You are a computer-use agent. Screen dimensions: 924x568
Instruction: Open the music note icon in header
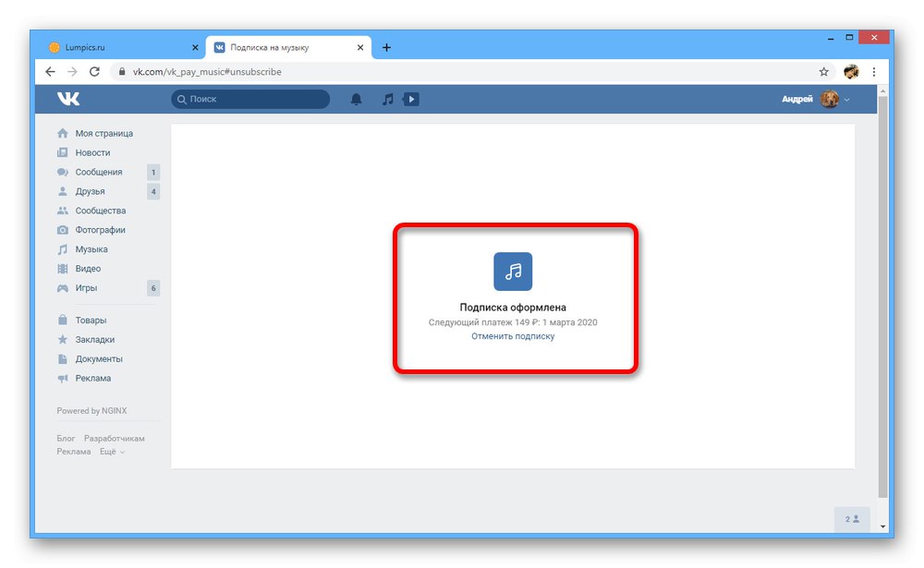click(387, 99)
